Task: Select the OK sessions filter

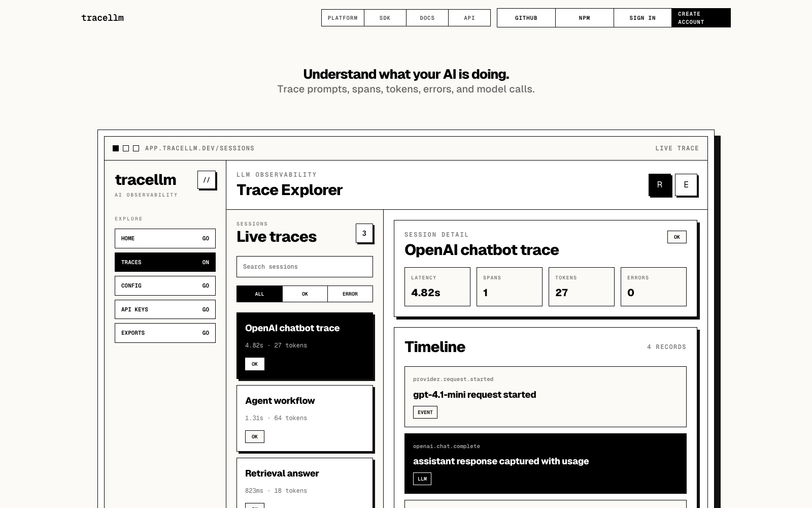Action: tap(305, 294)
